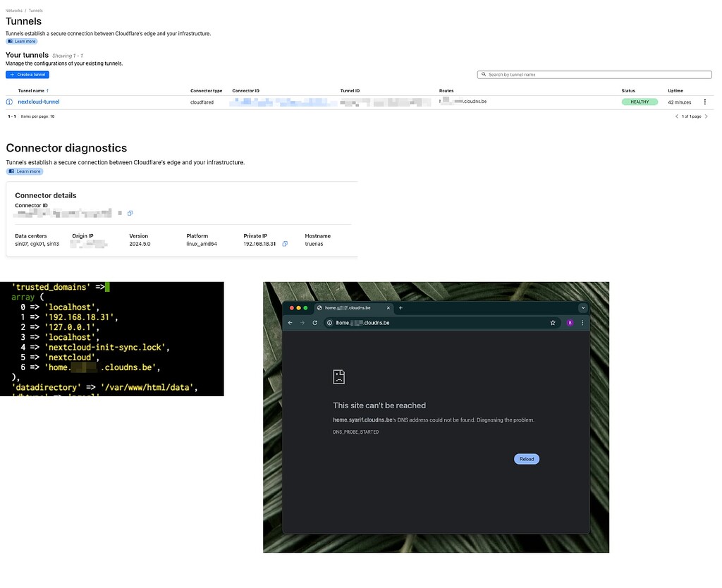Click the red close window dot
The height and width of the screenshot is (588, 722).
click(291, 308)
